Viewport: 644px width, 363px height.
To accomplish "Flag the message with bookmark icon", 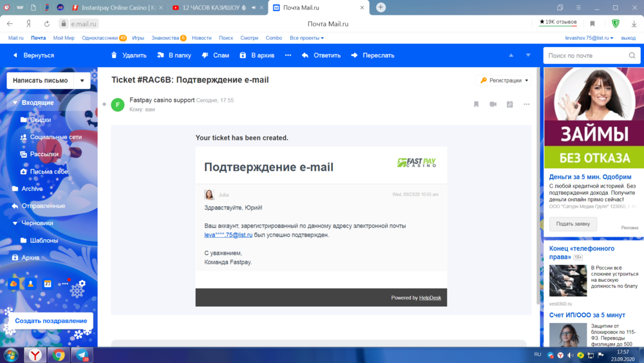I will click(476, 104).
